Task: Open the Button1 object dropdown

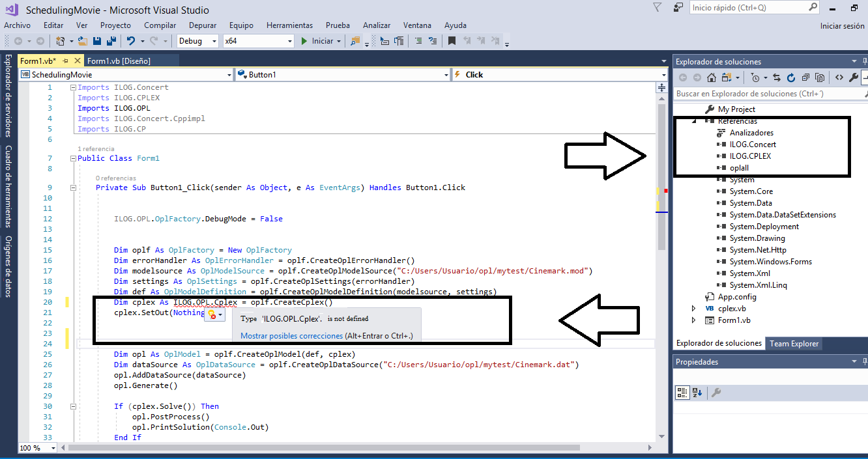Action: (x=446, y=75)
